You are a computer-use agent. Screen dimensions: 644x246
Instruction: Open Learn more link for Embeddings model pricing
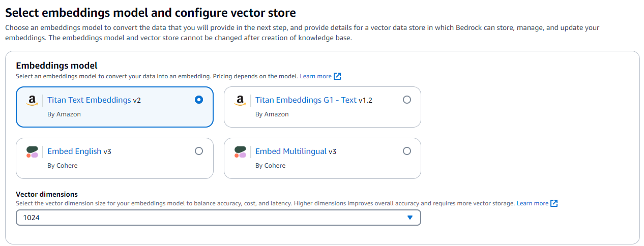point(315,76)
